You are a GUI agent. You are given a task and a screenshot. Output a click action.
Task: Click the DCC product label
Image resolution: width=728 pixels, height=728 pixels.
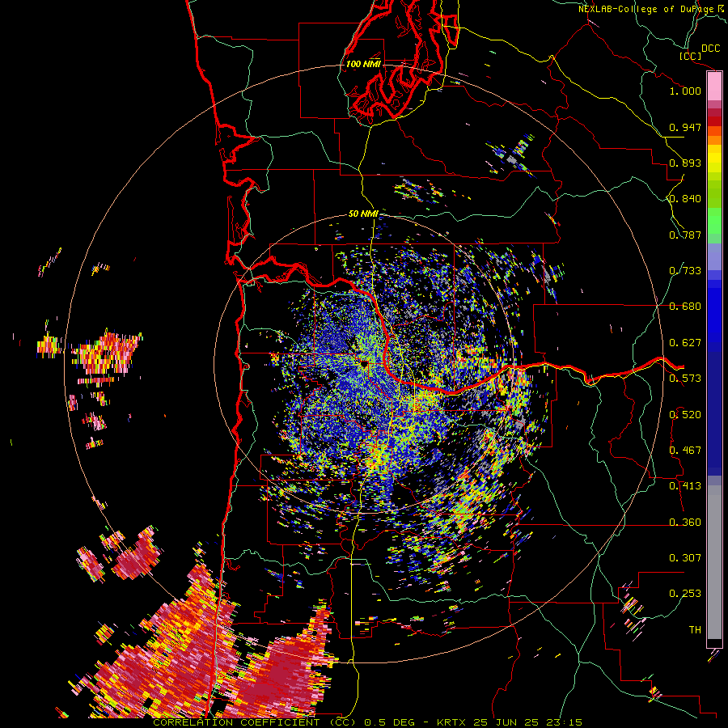click(x=710, y=49)
